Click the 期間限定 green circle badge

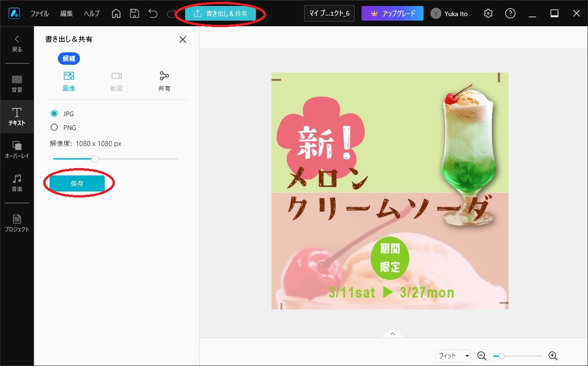390,258
